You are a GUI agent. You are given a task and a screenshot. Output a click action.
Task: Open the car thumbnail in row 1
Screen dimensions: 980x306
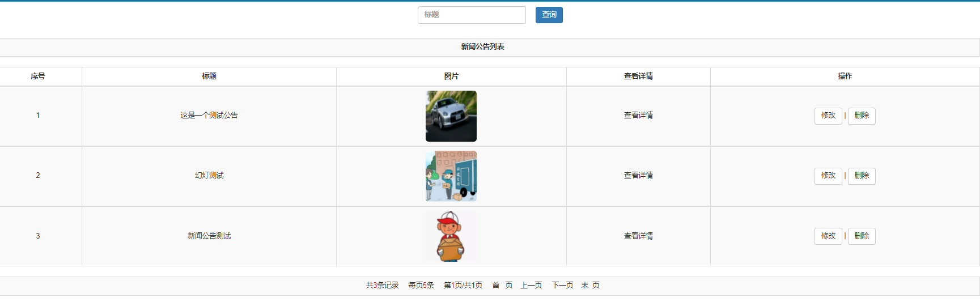tap(451, 116)
